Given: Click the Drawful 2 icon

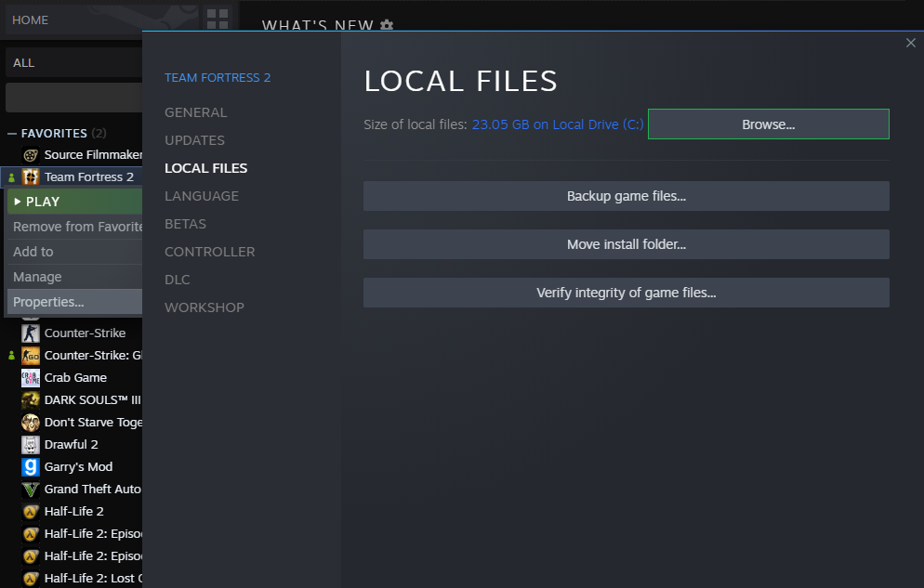Looking at the screenshot, I should (31, 445).
